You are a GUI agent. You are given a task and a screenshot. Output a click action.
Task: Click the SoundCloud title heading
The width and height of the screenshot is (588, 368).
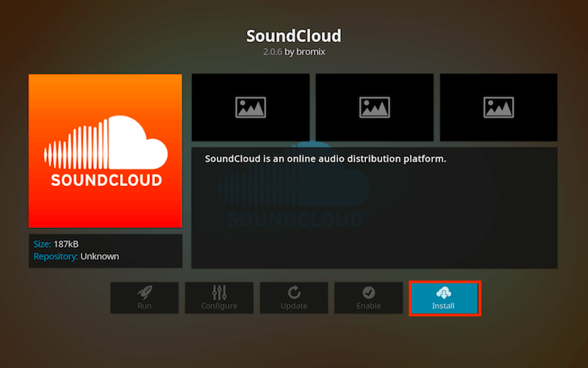click(x=293, y=36)
